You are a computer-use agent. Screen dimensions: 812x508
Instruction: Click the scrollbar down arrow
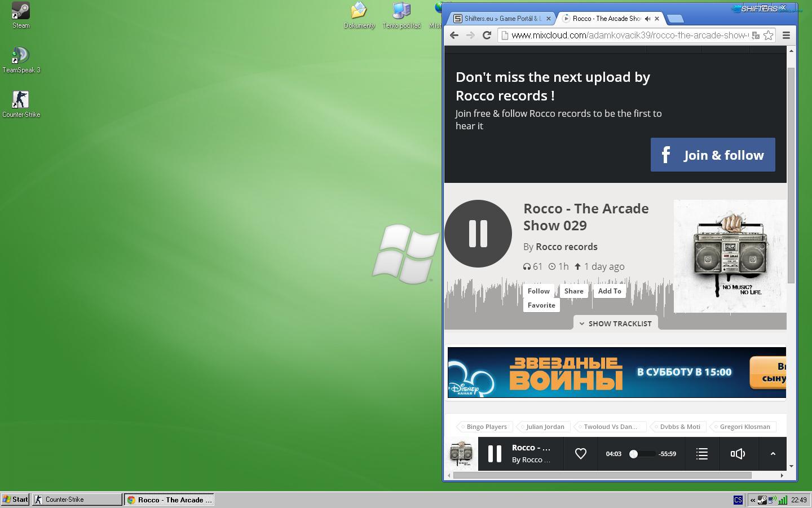(791, 466)
